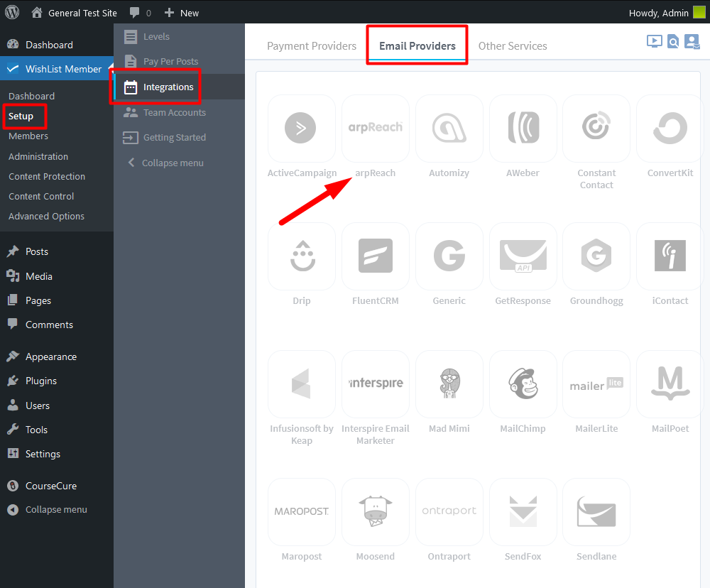The width and height of the screenshot is (710, 588).
Task: Open the member support person icon
Action: point(692,42)
